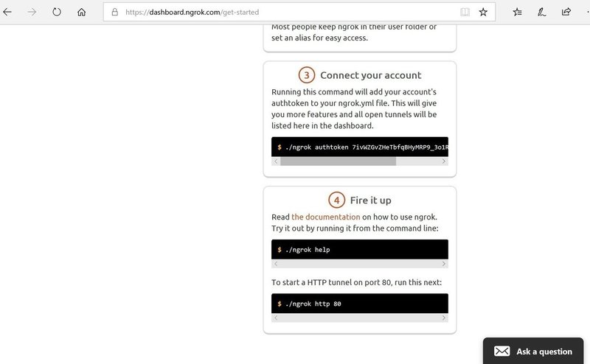
Task: Open the browser home page
Action: pyautogui.click(x=81, y=12)
